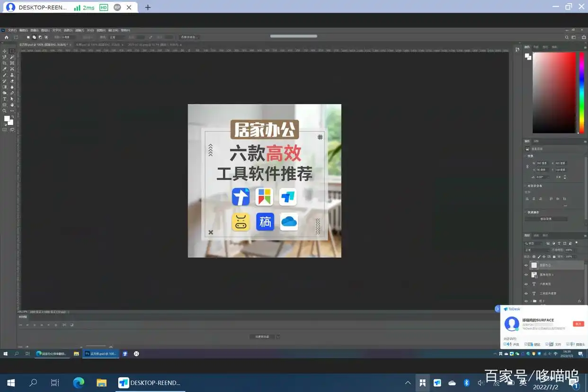588x392 pixels.
Task: Open Microsoft Edge from the local taskbar
Action: (79, 383)
